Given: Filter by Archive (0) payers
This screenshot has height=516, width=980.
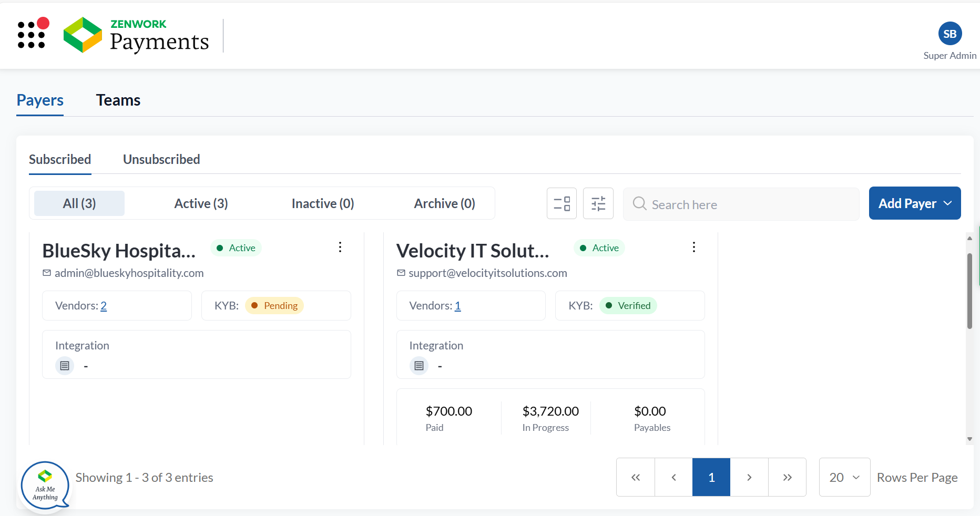Looking at the screenshot, I should [x=444, y=203].
